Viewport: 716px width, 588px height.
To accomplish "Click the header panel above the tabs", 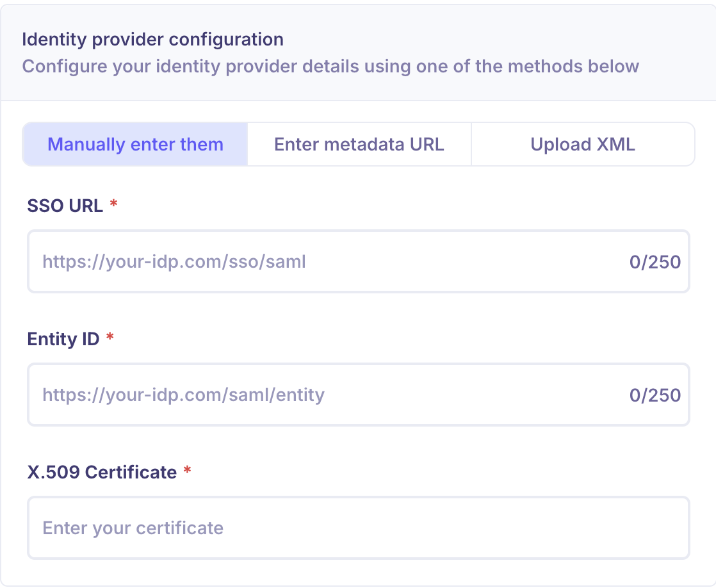I will 358,51.
